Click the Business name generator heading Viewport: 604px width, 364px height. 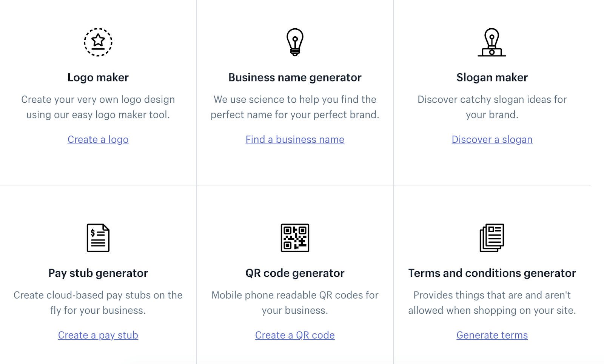295,77
